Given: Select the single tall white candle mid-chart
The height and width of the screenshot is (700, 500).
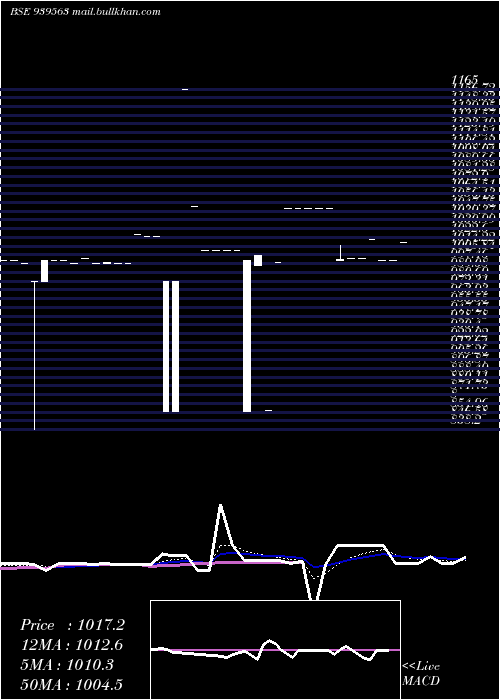Looking at the screenshot, I should (x=247, y=336).
